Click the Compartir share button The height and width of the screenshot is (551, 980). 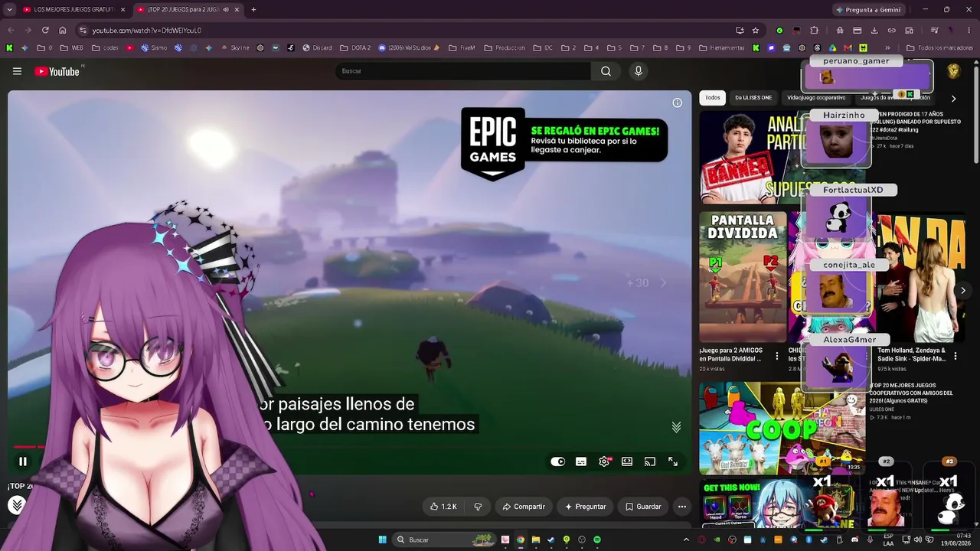[524, 507]
